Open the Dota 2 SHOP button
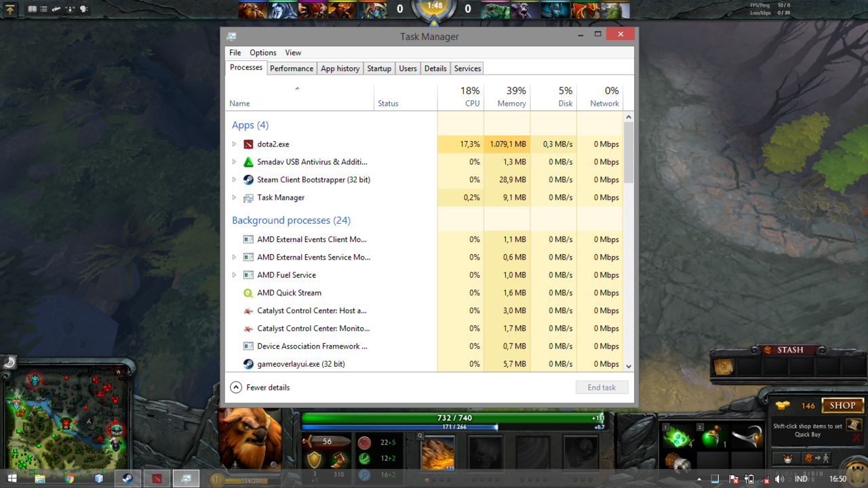This screenshot has width=868, height=488. [842, 405]
